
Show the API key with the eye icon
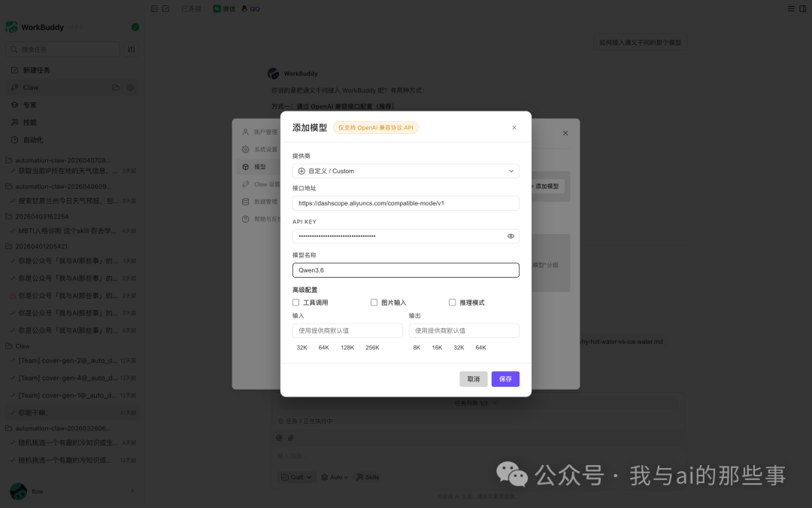tap(511, 236)
